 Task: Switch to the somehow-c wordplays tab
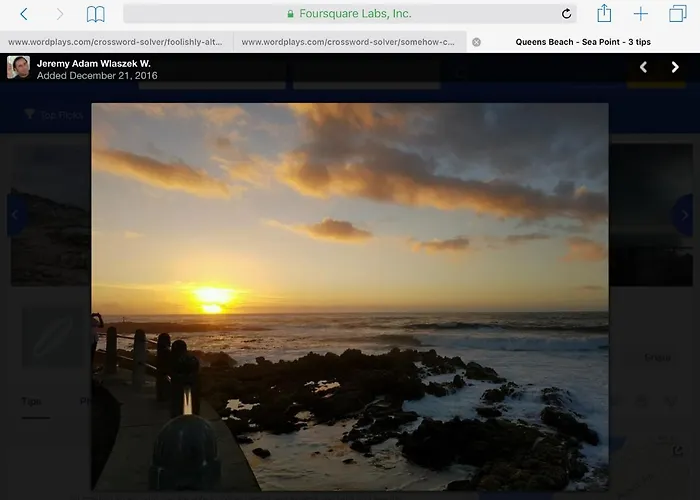click(x=350, y=42)
